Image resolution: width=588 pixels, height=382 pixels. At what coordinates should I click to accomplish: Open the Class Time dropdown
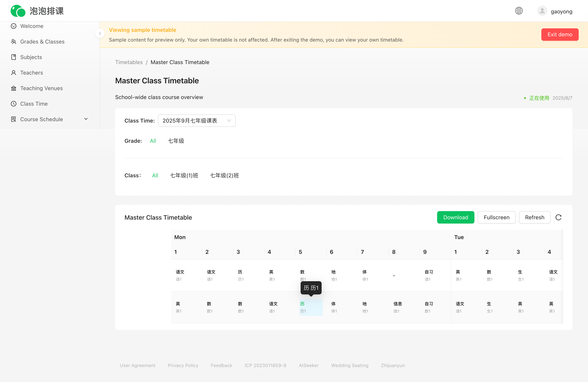pyautogui.click(x=196, y=120)
